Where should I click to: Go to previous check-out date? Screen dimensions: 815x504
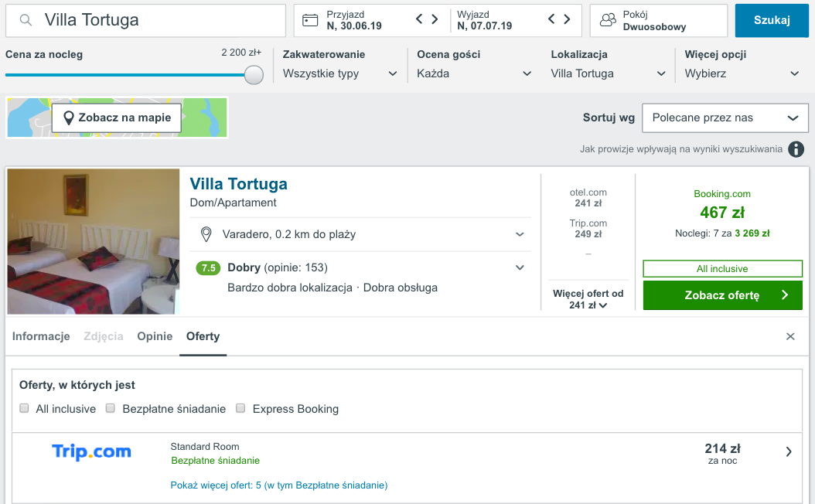click(x=551, y=19)
